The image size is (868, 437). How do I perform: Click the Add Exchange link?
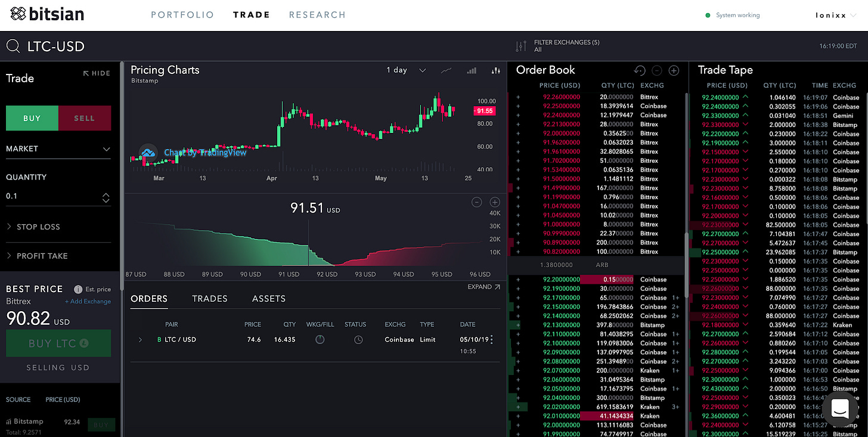[88, 302]
